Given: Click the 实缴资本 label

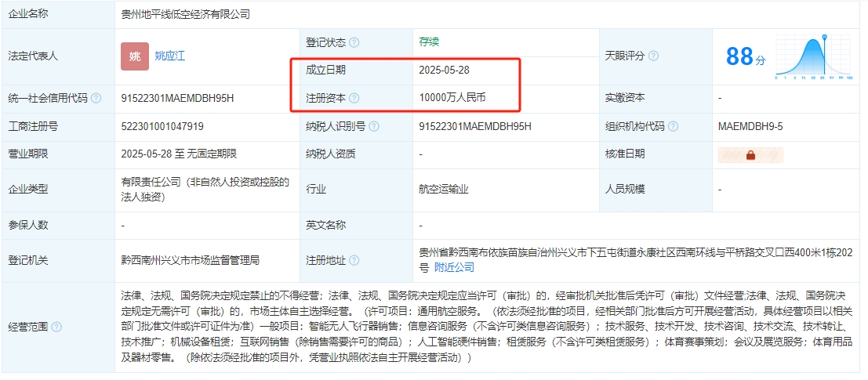Looking at the screenshot, I should [625, 99].
